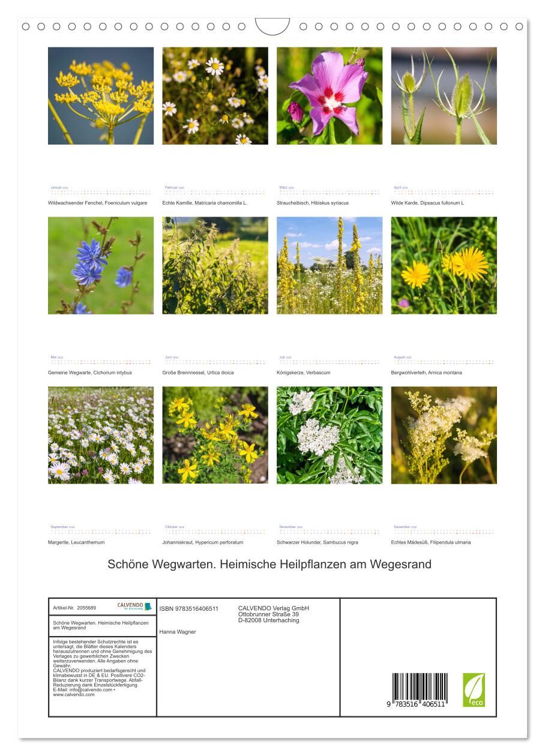
Task: Open the pink Straucheibisch hibiscus photo
Action: [x=329, y=96]
